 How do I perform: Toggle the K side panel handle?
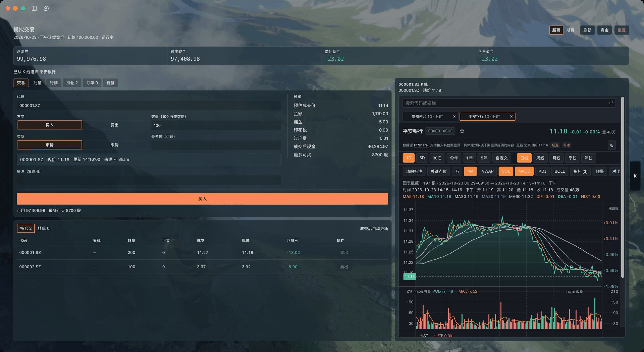[x=635, y=176]
